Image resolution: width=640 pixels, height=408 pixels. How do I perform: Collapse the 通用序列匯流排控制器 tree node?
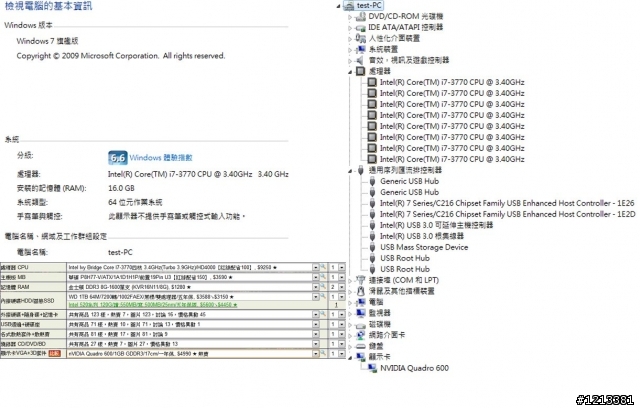coord(350,171)
